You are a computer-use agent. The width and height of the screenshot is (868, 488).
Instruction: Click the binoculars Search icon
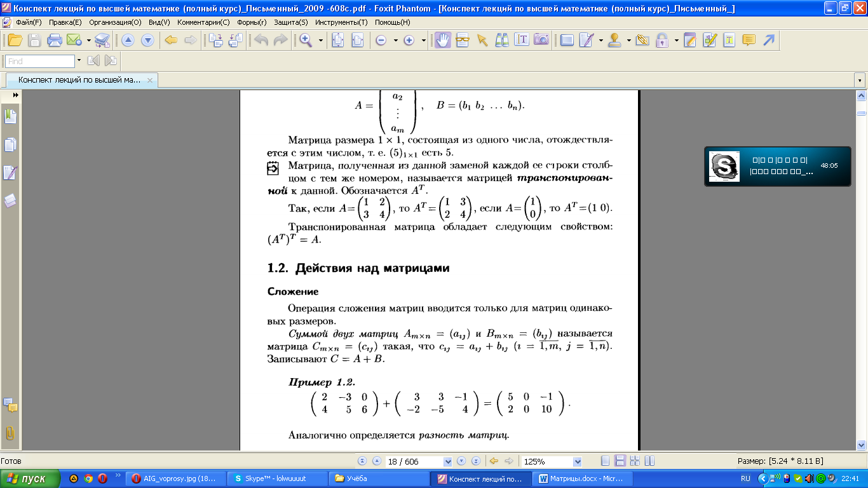502,40
